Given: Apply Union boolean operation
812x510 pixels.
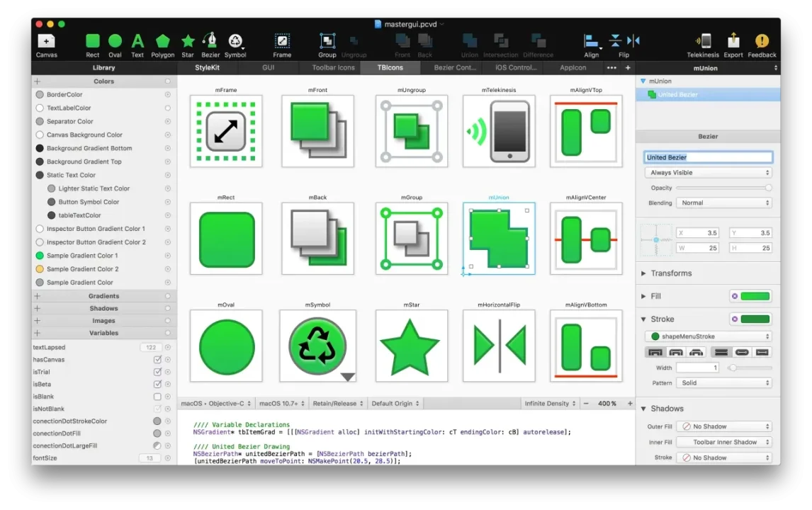Looking at the screenshot, I should (x=470, y=45).
